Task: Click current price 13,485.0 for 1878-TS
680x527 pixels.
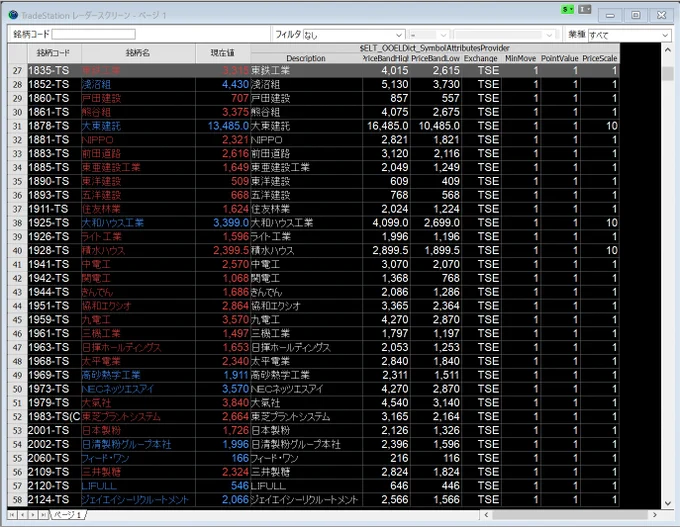Action: (x=223, y=126)
